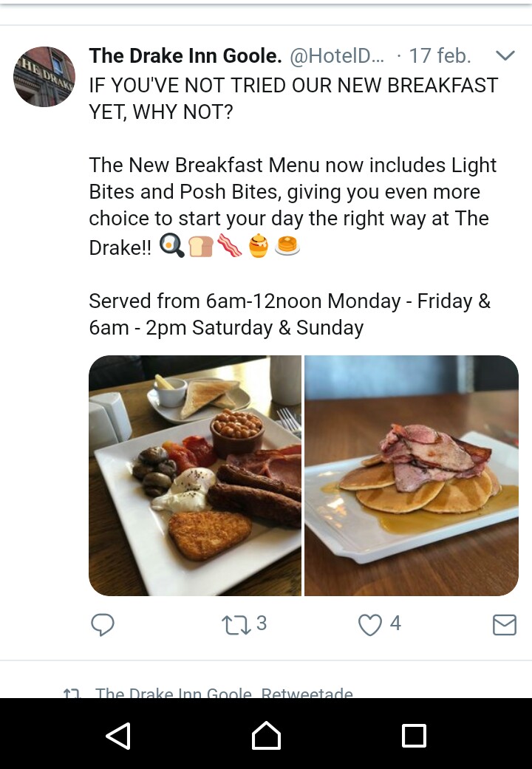This screenshot has width=532, height=769.
Task: Open the tweet options chevron
Action: tap(505, 55)
